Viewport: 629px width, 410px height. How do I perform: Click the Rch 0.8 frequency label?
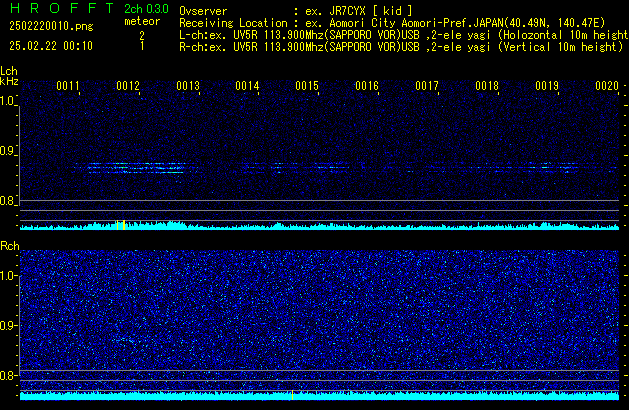click(x=8, y=375)
